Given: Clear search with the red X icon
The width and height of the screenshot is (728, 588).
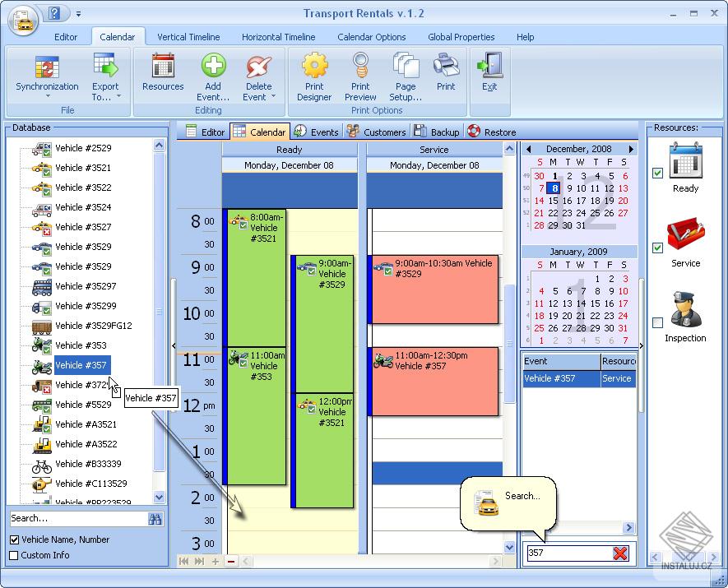Looking at the screenshot, I should [x=619, y=553].
